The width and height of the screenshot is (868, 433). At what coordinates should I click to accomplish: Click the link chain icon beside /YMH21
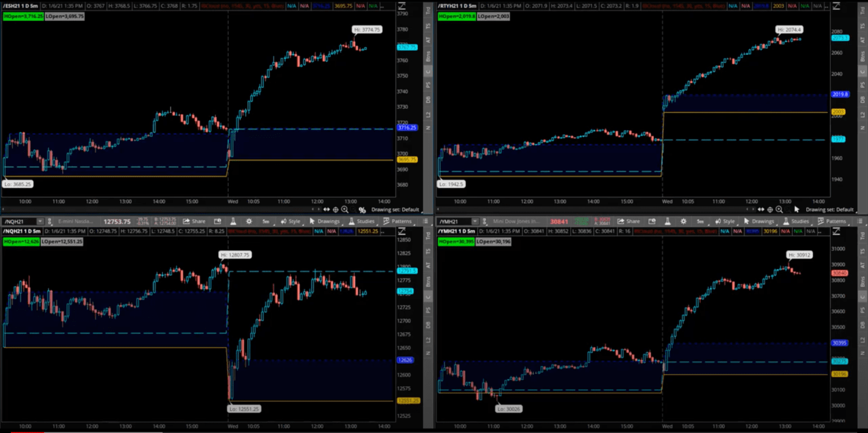point(485,221)
